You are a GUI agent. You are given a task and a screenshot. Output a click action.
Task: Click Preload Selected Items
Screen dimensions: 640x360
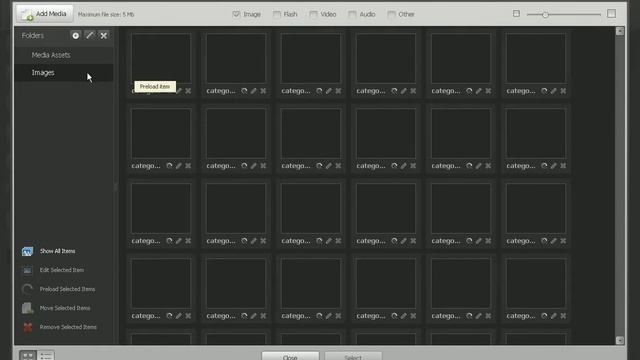tap(67, 289)
